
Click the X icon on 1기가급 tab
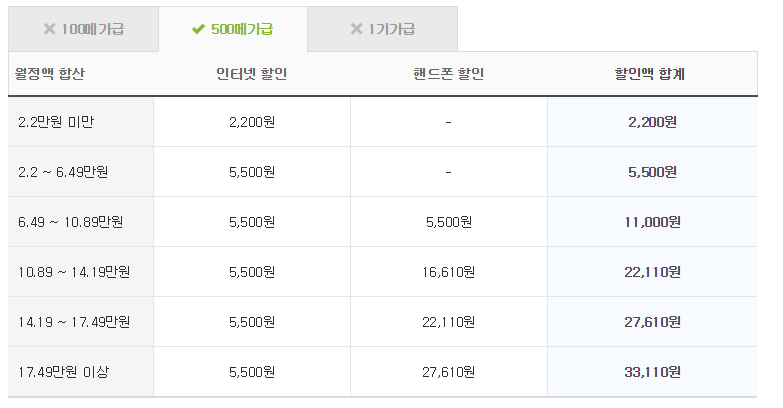(x=356, y=29)
